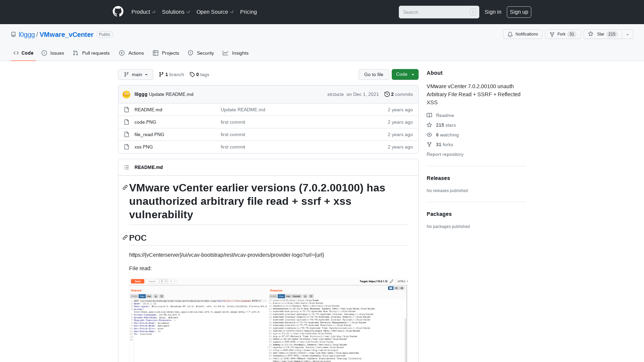Open the code.PNG file
The height and width of the screenshot is (362, 644).
click(145, 122)
